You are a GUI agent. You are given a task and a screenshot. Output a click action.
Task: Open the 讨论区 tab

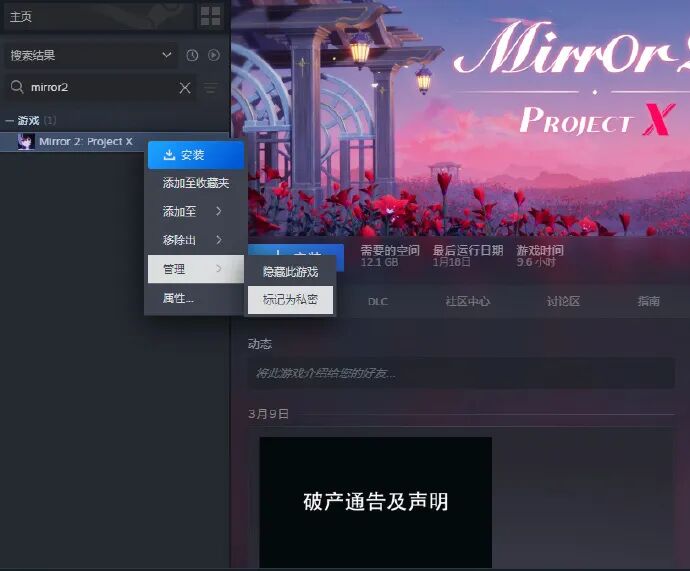point(563,301)
